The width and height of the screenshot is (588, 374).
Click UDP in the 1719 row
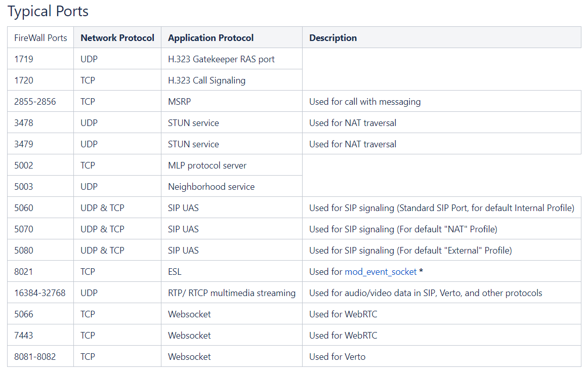[x=117, y=59]
